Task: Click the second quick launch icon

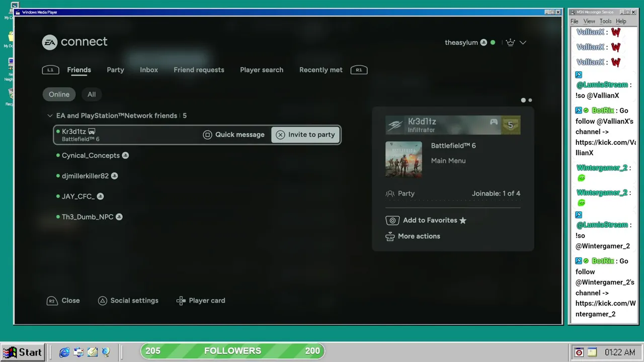Action: (78, 352)
